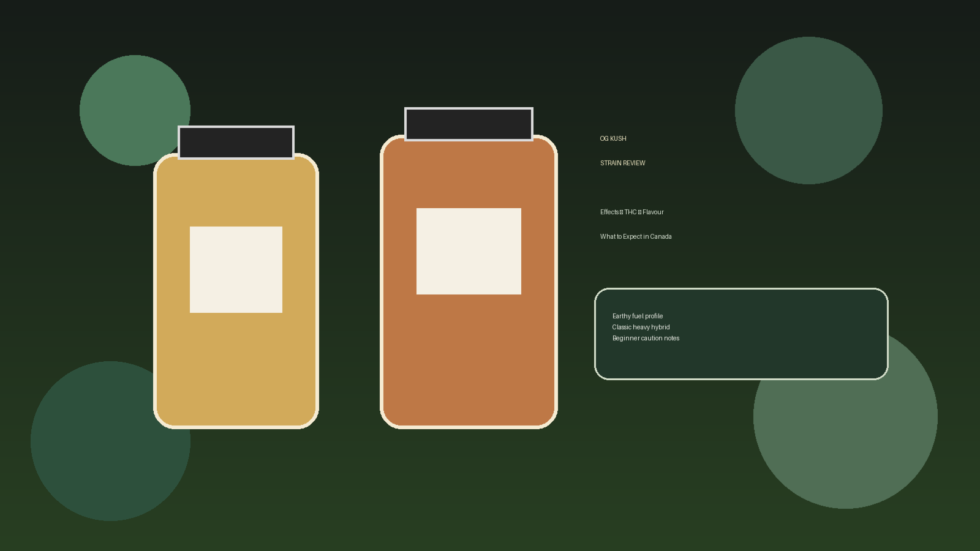Click the black lid of orange jar

tap(469, 124)
